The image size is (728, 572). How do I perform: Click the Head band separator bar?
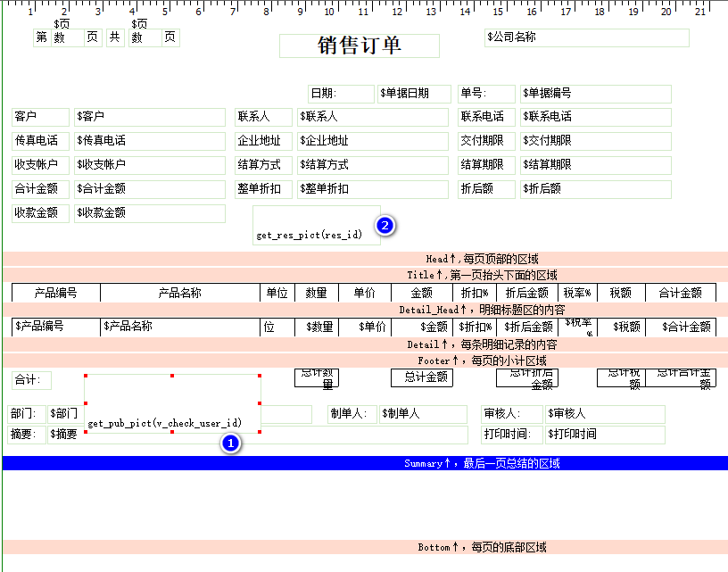[365, 259]
